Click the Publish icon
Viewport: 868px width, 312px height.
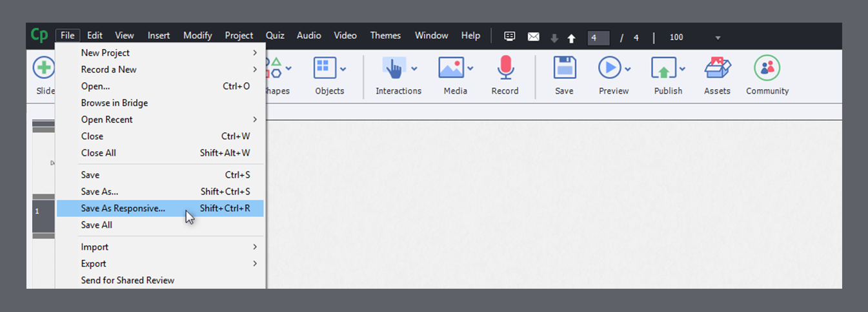pyautogui.click(x=663, y=68)
